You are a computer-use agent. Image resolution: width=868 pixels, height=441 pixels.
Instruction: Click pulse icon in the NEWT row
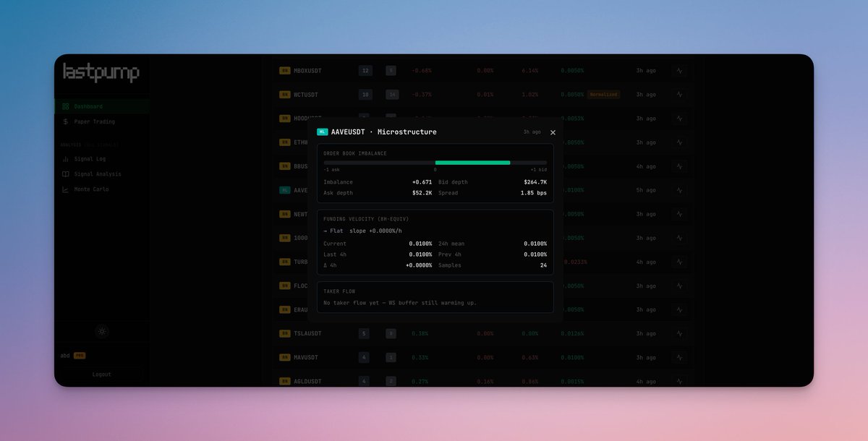point(679,214)
